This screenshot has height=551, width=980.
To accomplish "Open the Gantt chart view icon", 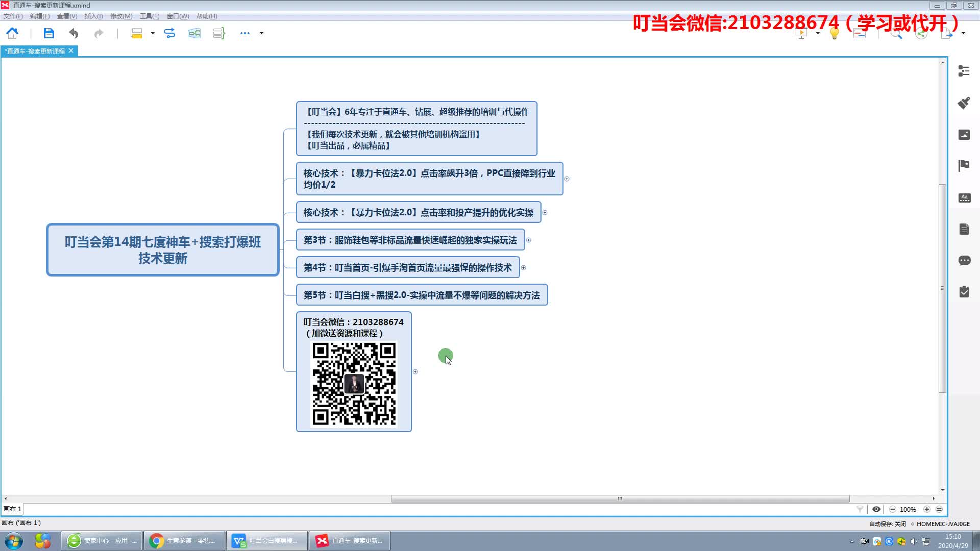I will tap(860, 34).
